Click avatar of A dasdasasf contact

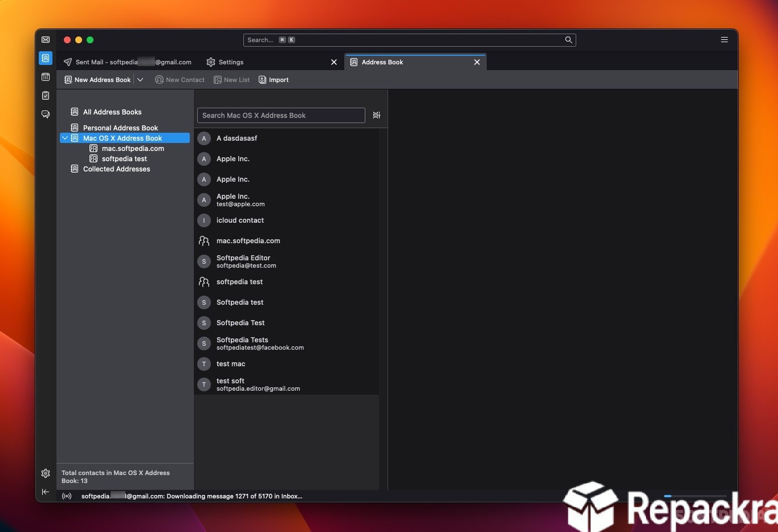click(204, 138)
